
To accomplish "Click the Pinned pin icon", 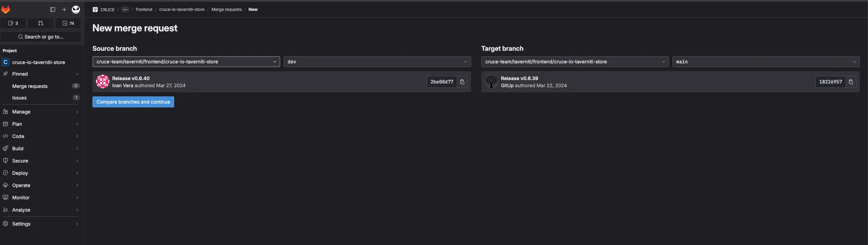I will [x=5, y=74].
